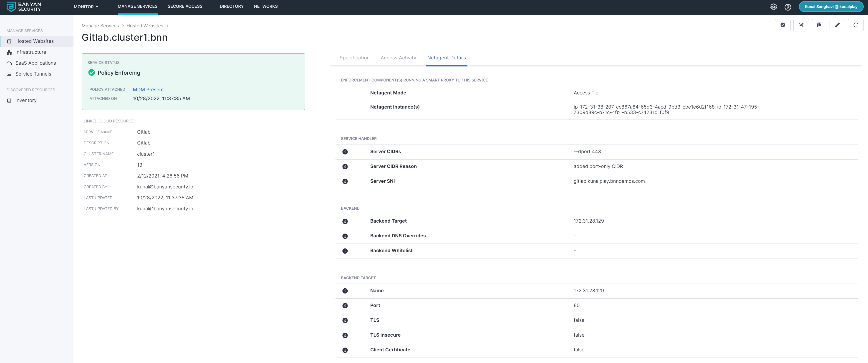
Task: Switch to the Access Activity tab
Action: [x=398, y=58]
